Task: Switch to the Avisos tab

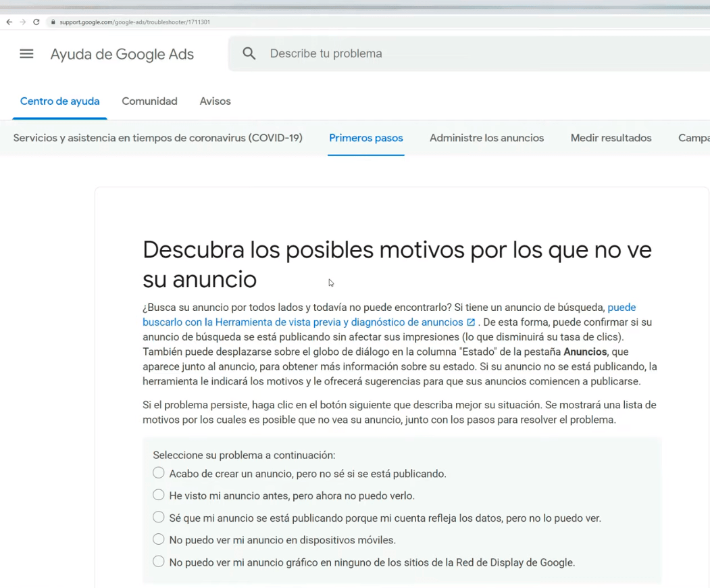Action: [215, 101]
